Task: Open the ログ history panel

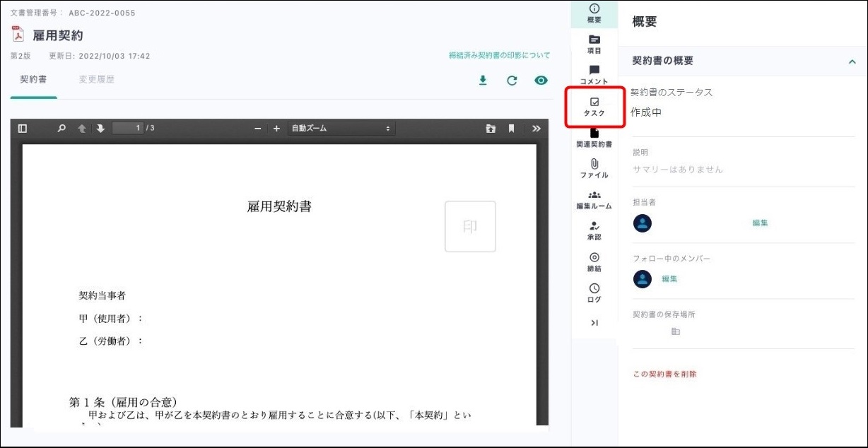Action: [594, 293]
